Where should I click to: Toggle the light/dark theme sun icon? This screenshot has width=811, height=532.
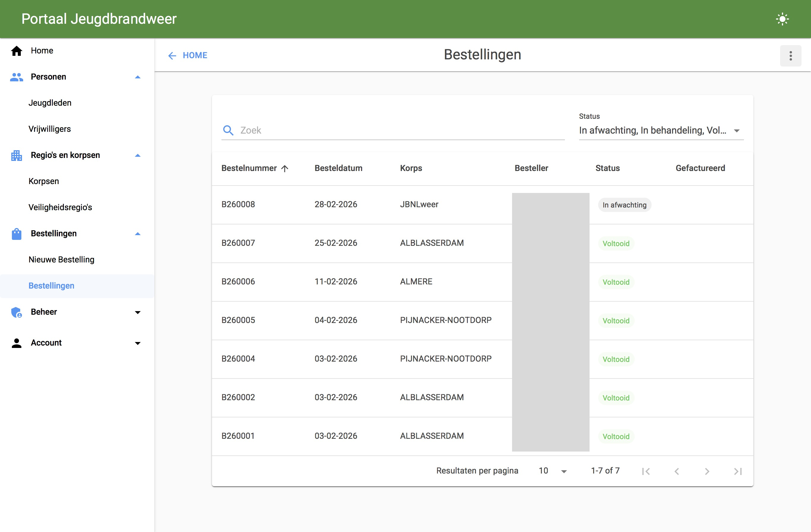point(782,19)
